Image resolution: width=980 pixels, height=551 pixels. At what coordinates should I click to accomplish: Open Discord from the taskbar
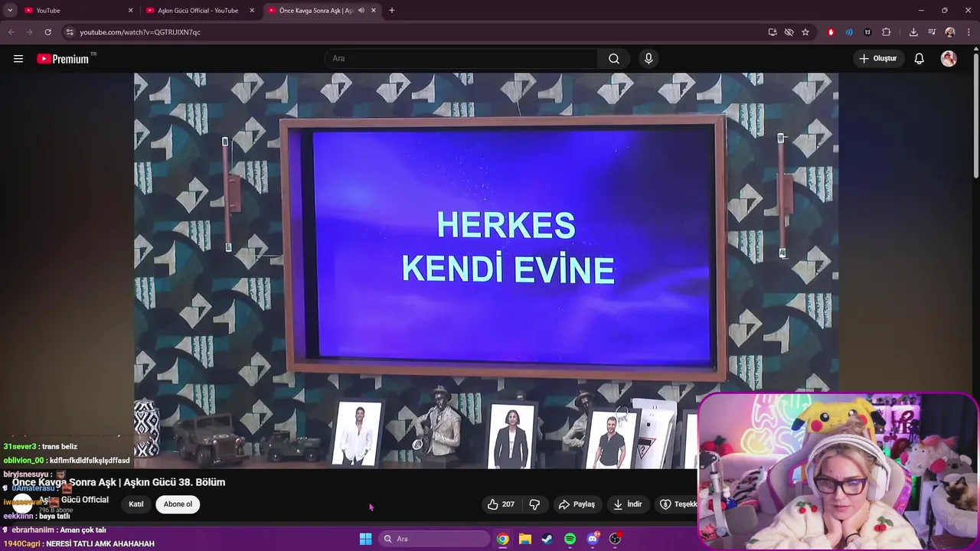click(592, 539)
